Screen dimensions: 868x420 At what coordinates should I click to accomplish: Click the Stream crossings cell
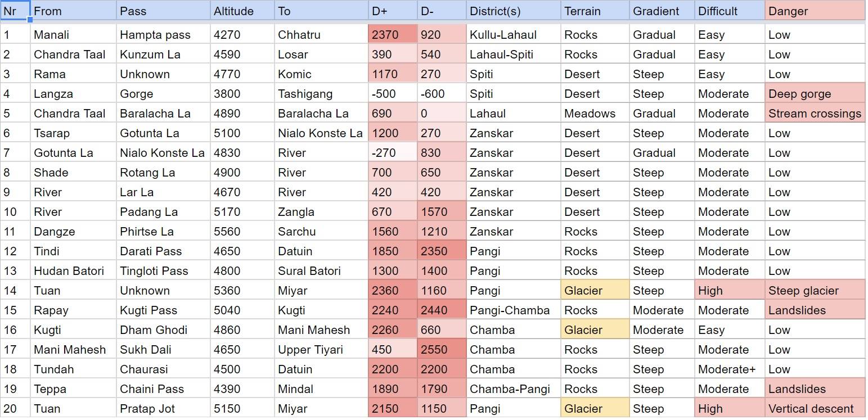pos(815,114)
